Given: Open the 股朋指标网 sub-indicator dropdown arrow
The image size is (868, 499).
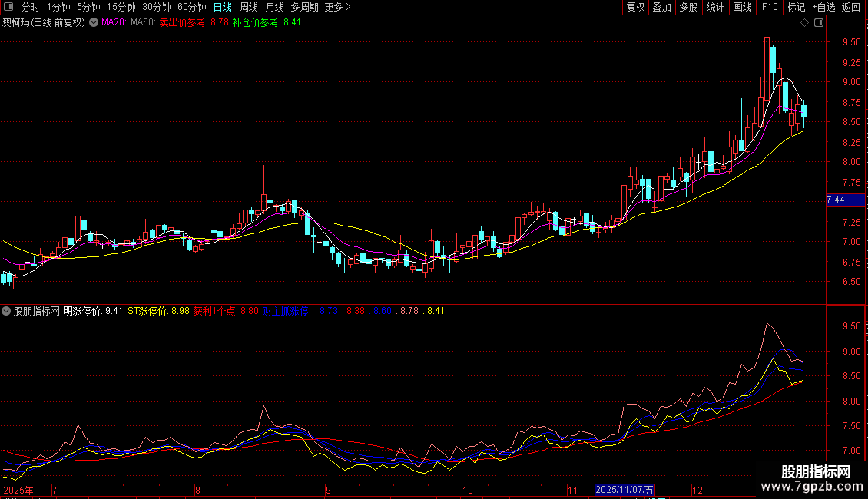Looking at the screenshot, I should click(6, 311).
